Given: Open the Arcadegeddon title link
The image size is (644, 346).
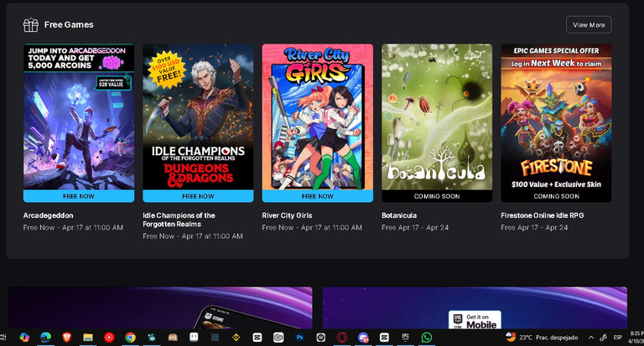Looking at the screenshot, I should [48, 215].
